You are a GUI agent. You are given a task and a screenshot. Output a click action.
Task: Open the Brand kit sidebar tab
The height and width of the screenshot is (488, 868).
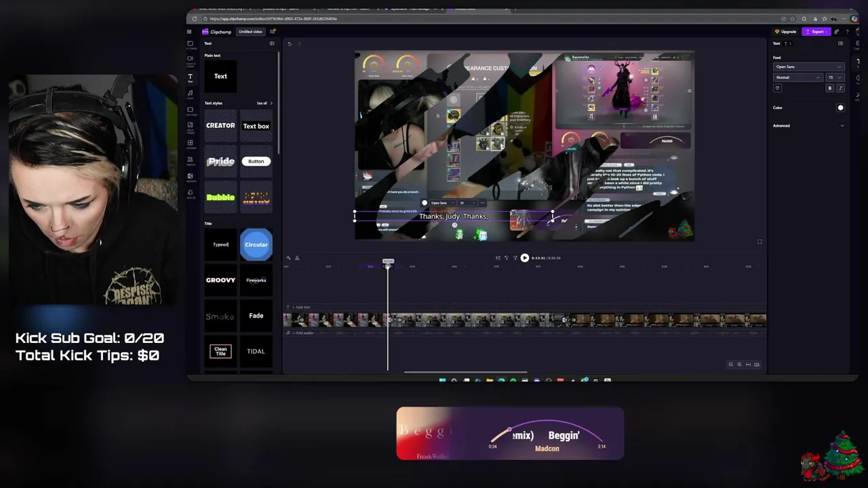[191, 194]
